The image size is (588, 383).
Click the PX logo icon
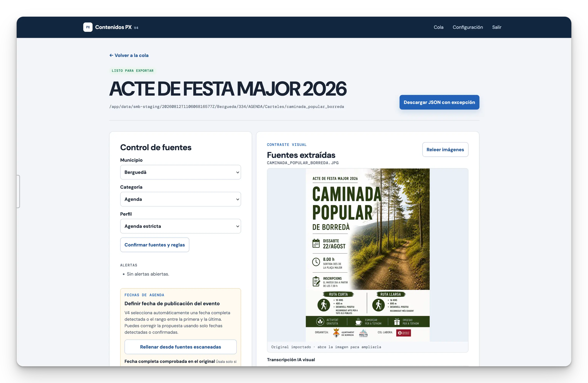(88, 27)
